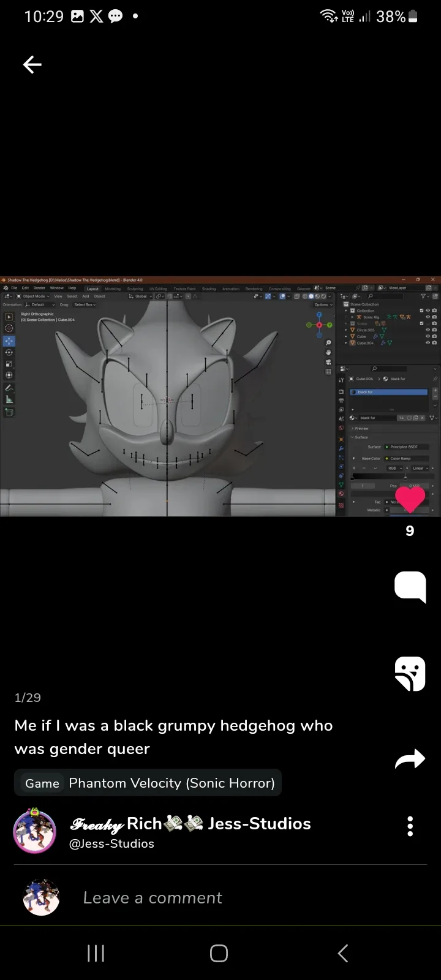Open the sticker placement icon
441x980 pixels.
(410, 674)
